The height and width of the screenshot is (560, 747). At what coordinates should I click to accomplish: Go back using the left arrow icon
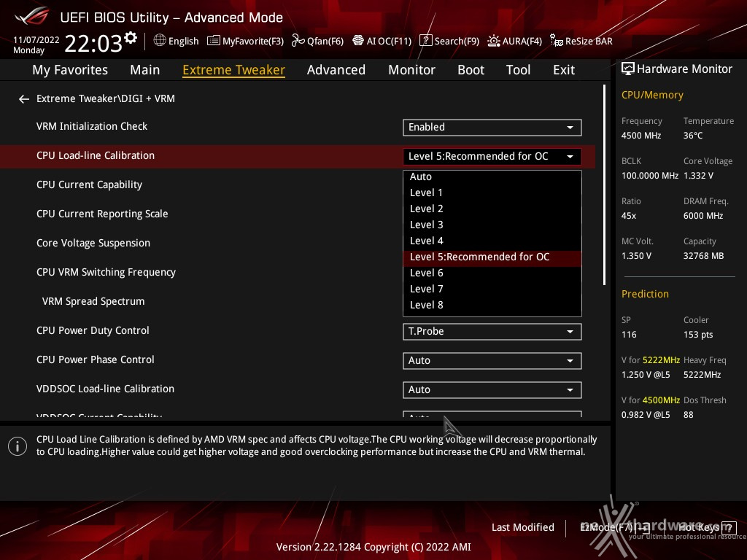click(x=24, y=99)
